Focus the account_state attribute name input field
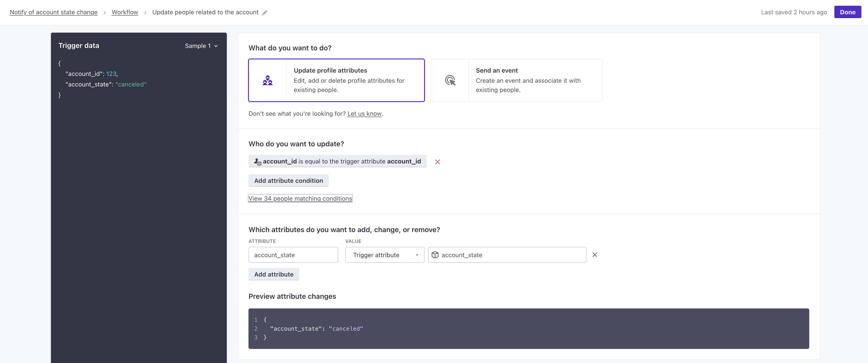868x363 pixels. click(293, 255)
